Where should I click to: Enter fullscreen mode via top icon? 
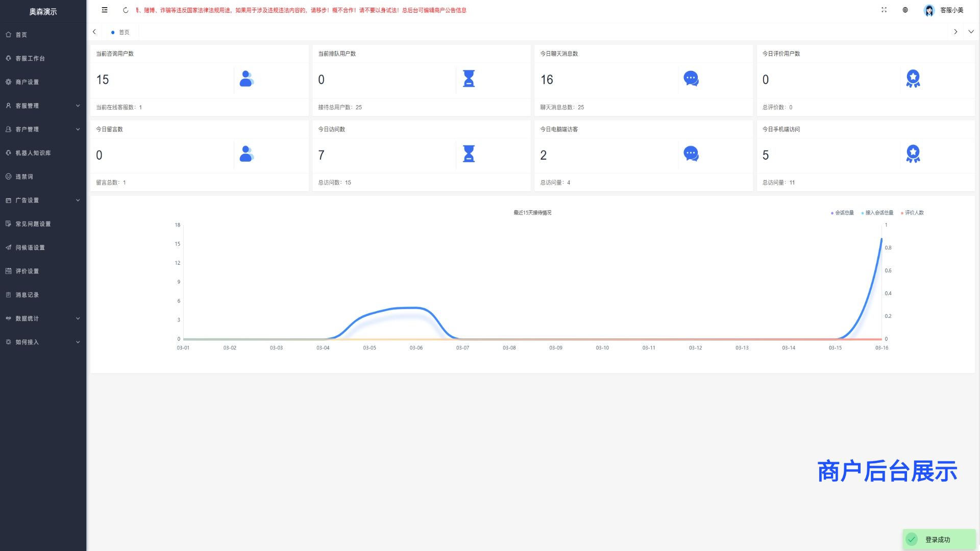[884, 10]
